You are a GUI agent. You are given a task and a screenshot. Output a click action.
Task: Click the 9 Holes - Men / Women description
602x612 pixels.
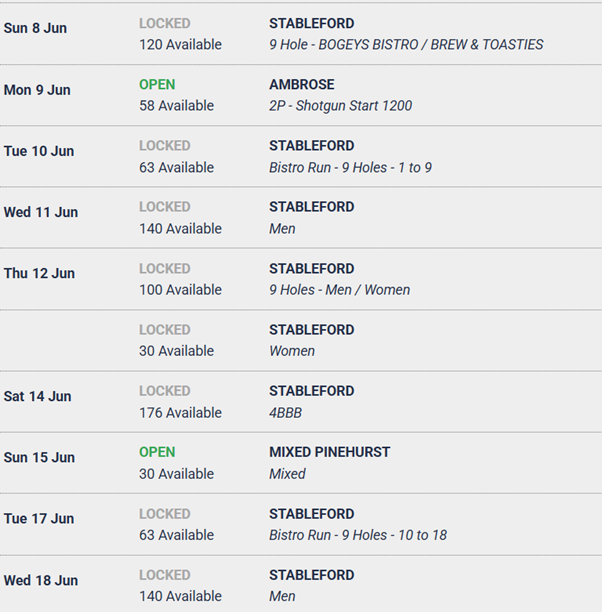tap(339, 290)
